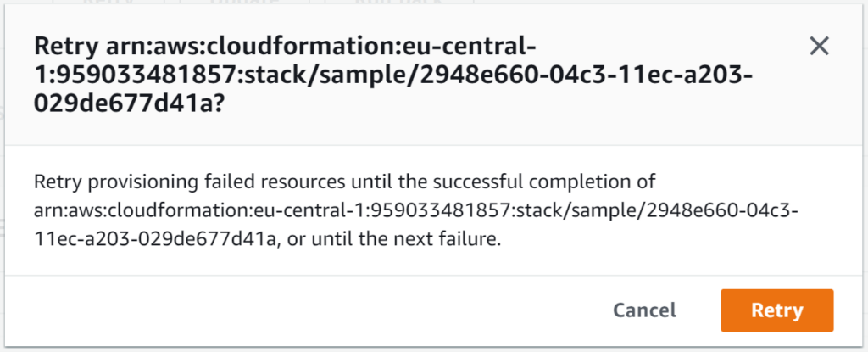Confirm with the orange Retry button

click(x=777, y=310)
